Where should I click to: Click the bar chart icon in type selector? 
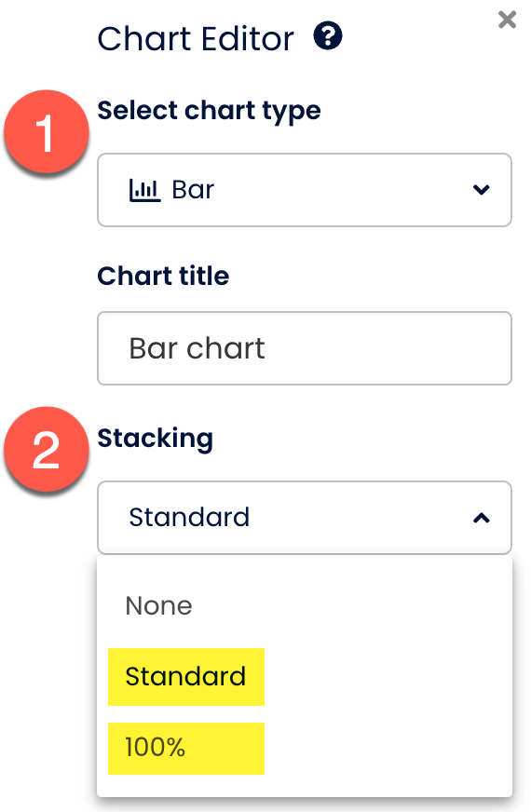click(x=144, y=190)
